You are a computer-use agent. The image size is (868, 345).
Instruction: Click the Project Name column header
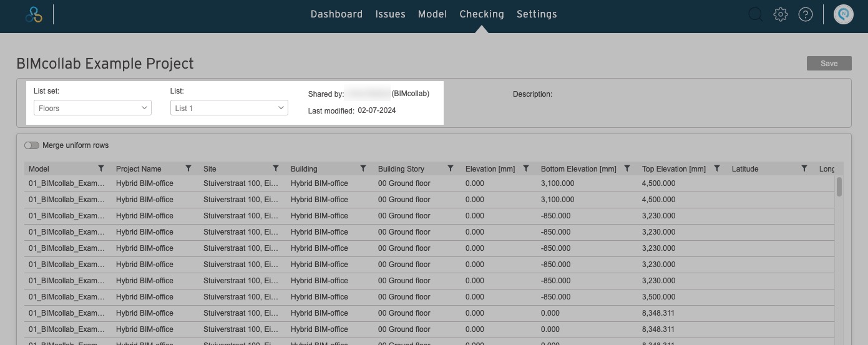click(x=139, y=169)
